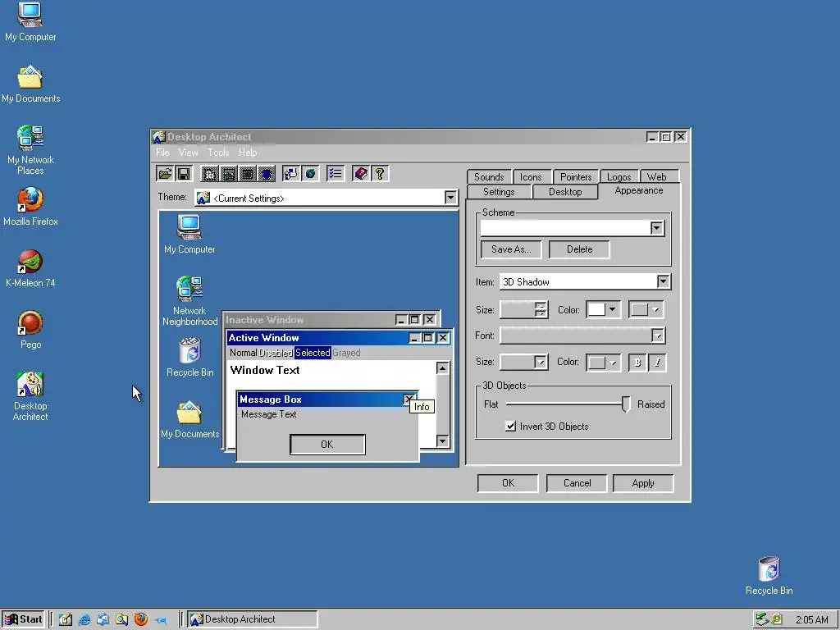Open font Color dropdown
840x630 pixels.
tap(603, 363)
